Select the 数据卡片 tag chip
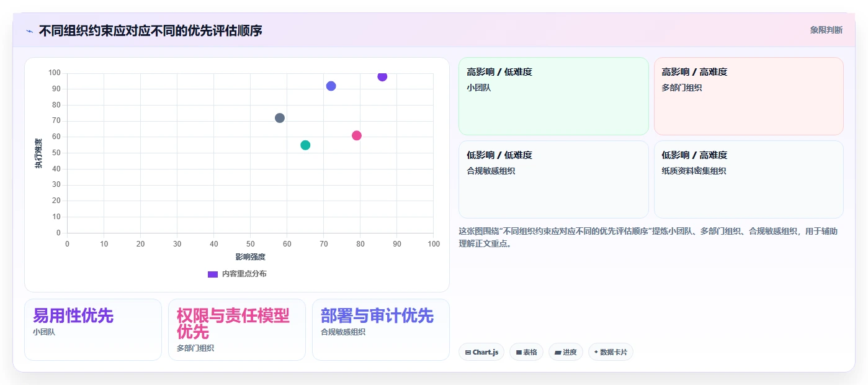This screenshot has height=385, width=868. (611, 352)
